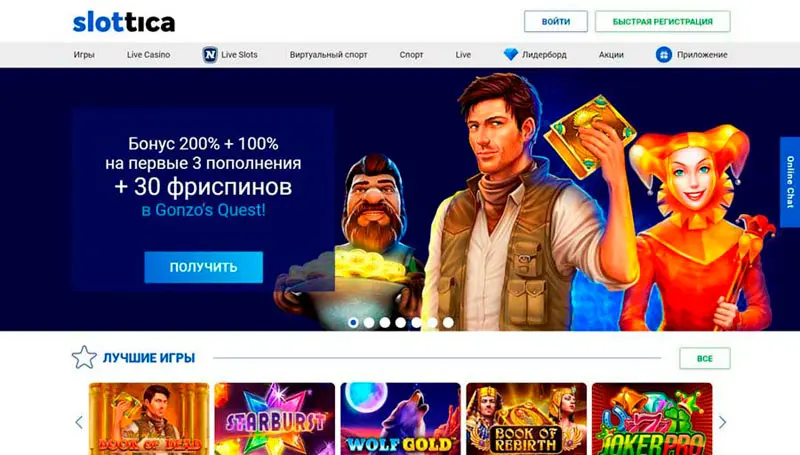The image size is (800, 455).
Task: Select the last banner slide dot
Action: pyautogui.click(x=448, y=322)
